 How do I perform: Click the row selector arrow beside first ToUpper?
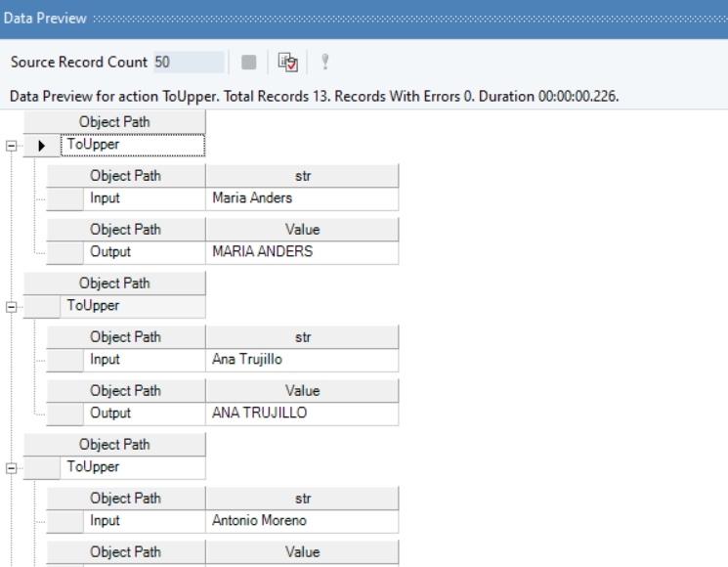point(42,146)
